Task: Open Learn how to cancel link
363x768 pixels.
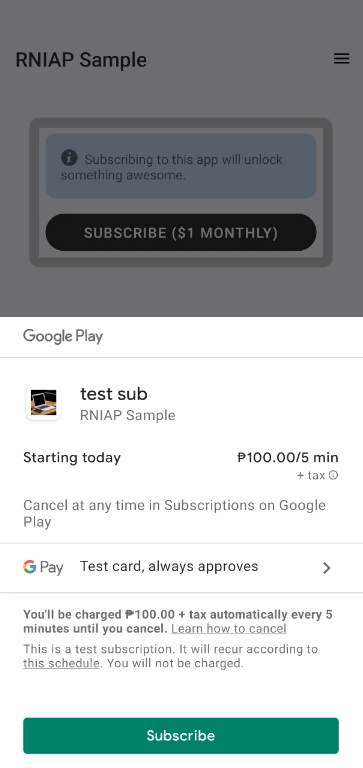Action: click(229, 628)
